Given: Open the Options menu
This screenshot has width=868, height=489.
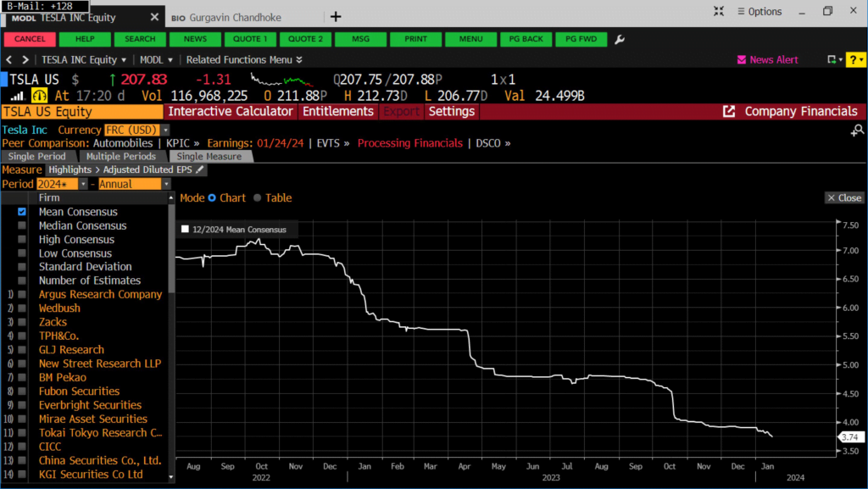Looking at the screenshot, I should 759,11.
